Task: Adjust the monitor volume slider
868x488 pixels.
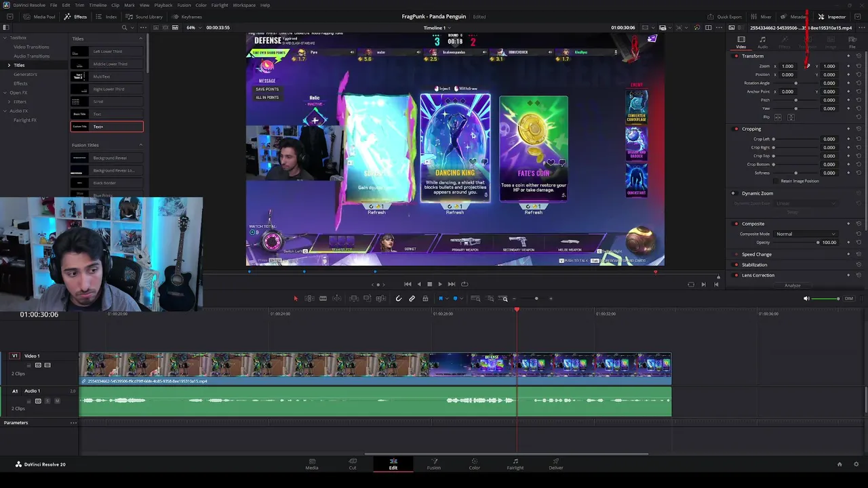Action: [826, 299]
